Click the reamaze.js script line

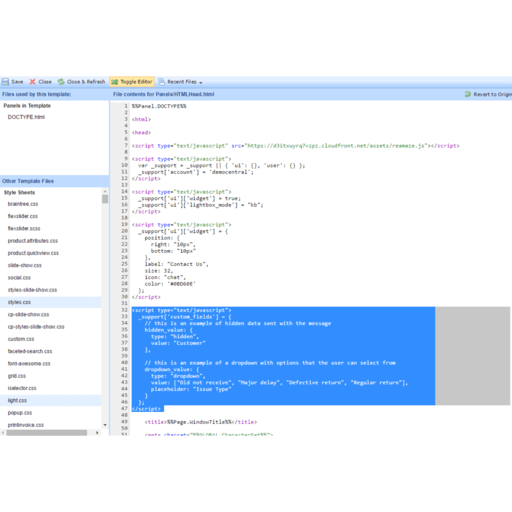[x=295, y=146]
